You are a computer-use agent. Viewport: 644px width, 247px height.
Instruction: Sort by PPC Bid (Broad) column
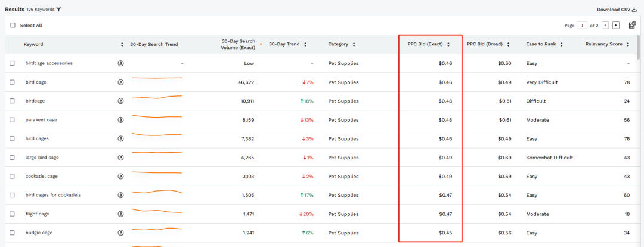(509, 44)
